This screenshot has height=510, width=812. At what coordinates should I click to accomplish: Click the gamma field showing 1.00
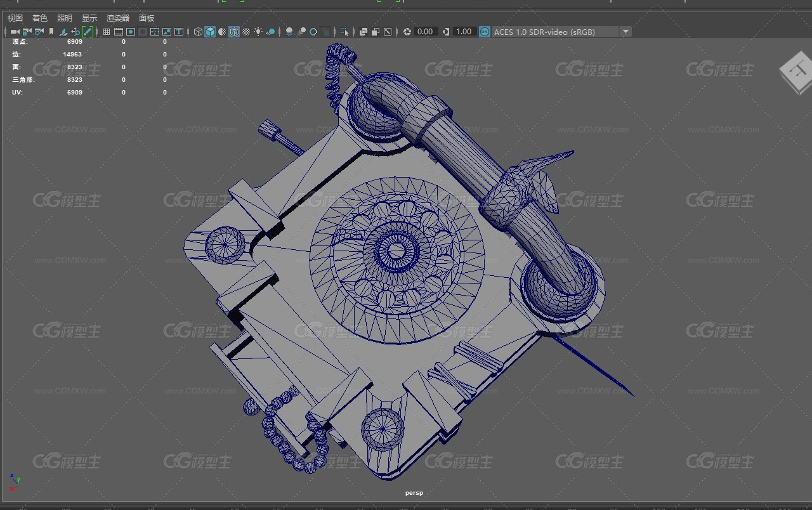point(464,32)
